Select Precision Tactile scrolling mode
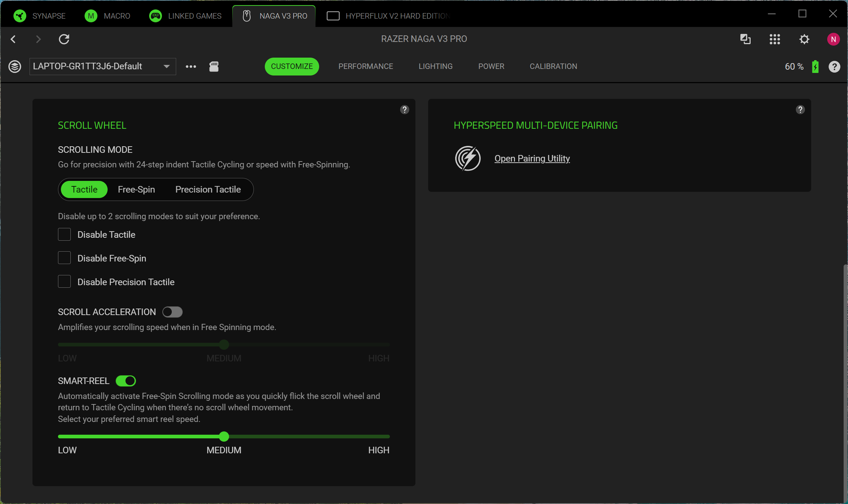The image size is (848, 504). pyautogui.click(x=208, y=189)
